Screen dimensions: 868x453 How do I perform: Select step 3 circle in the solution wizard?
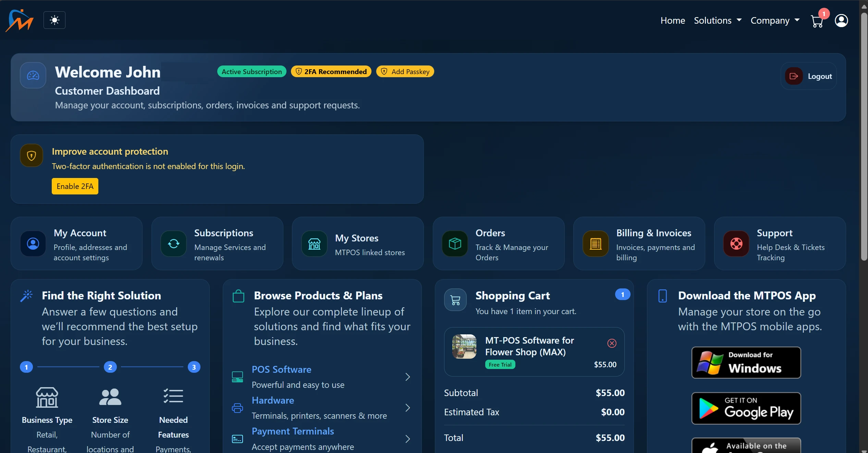(x=194, y=367)
